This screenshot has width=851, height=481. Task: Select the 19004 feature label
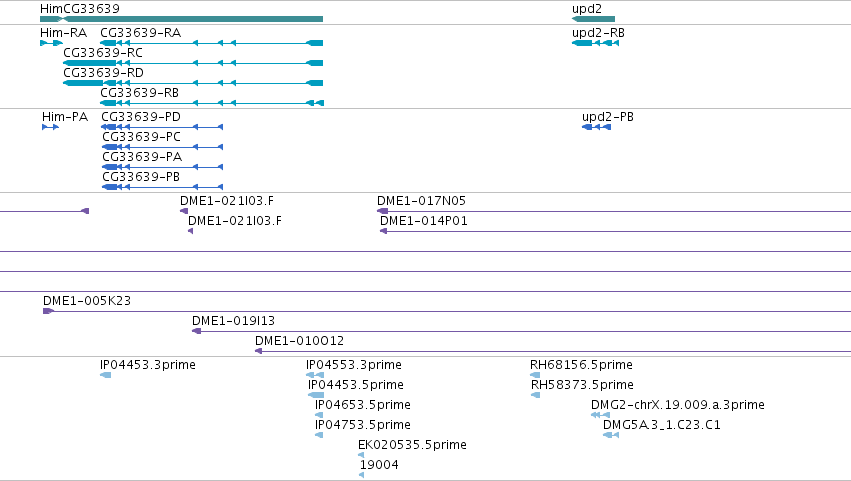(x=379, y=465)
